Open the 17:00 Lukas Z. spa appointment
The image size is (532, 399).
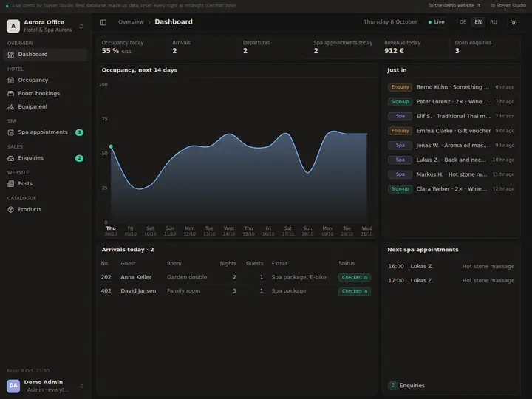451,281
